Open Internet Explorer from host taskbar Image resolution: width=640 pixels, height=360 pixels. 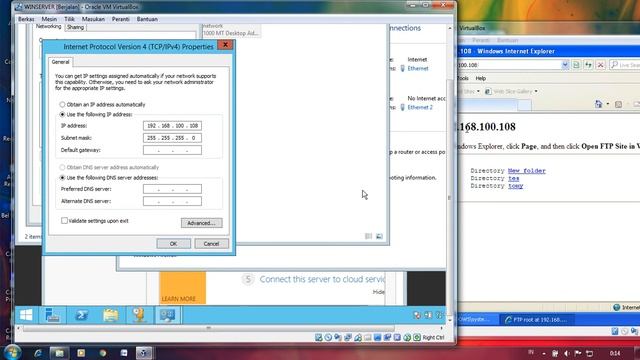tap(38, 353)
